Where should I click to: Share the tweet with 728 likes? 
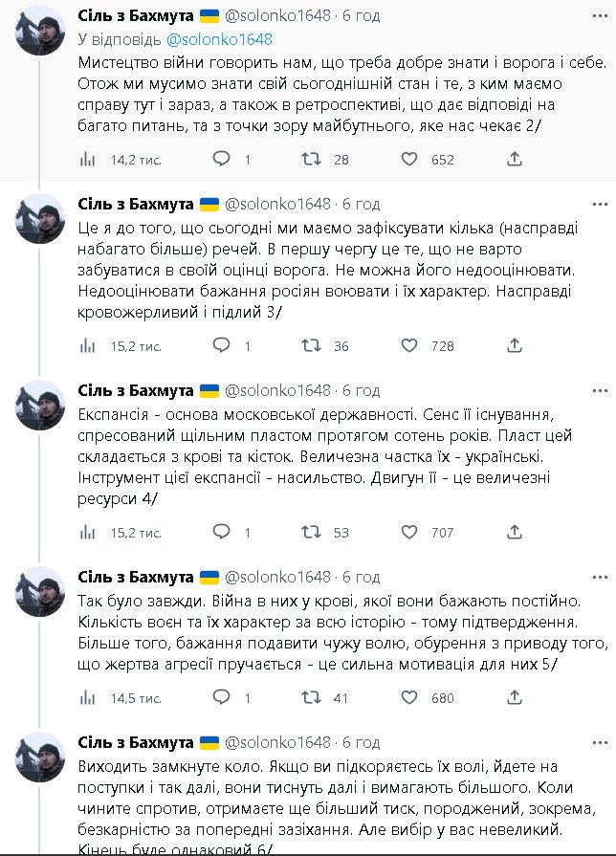pyautogui.click(x=515, y=345)
